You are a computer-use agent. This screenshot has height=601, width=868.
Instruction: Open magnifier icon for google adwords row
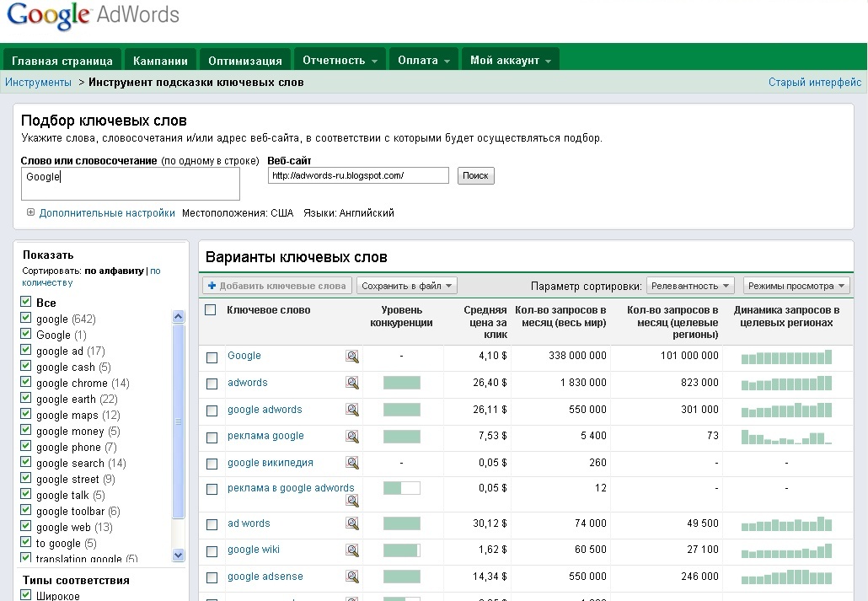point(352,410)
